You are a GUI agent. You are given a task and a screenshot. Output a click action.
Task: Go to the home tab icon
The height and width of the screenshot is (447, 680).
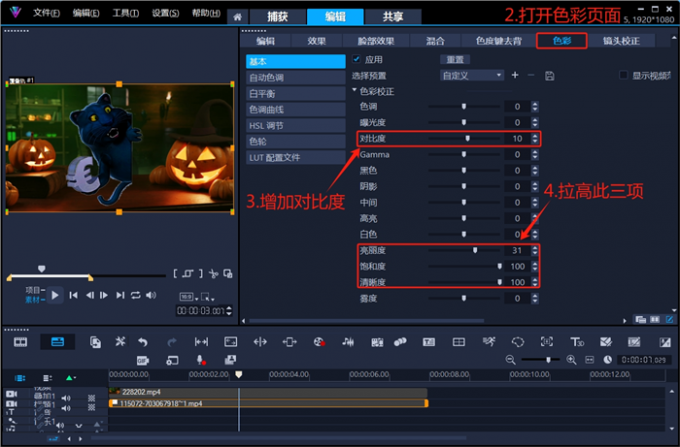237,17
